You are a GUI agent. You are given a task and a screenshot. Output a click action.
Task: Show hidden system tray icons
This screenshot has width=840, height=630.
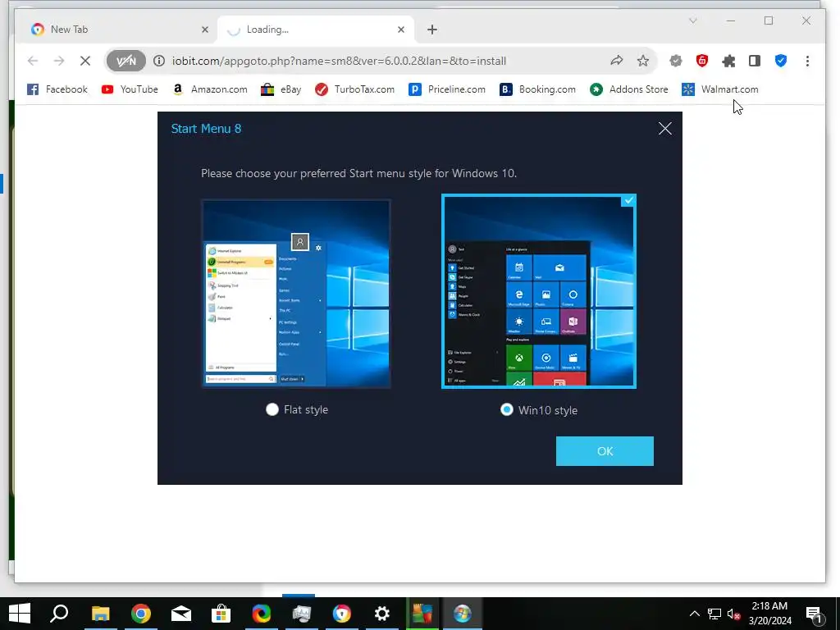[x=694, y=614]
